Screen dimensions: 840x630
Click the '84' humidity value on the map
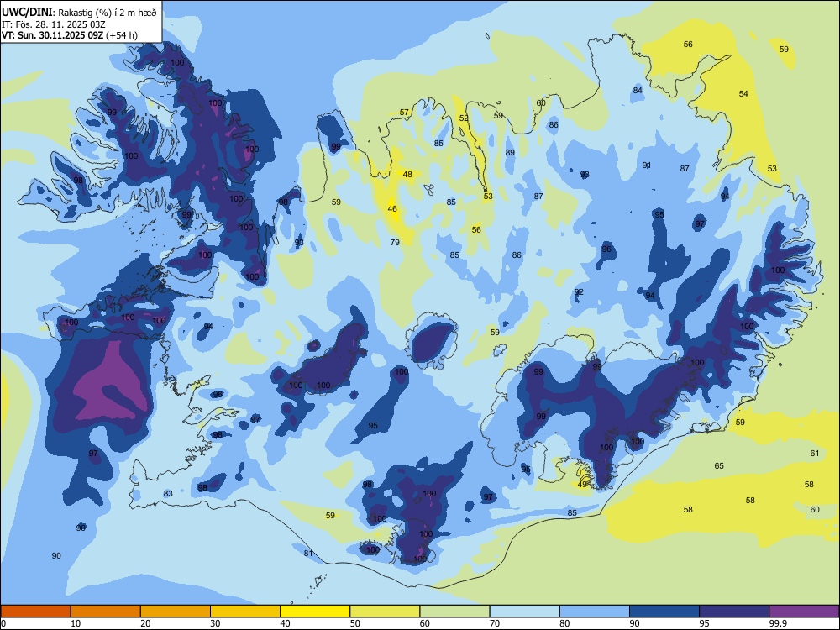[x=638, y=90]
